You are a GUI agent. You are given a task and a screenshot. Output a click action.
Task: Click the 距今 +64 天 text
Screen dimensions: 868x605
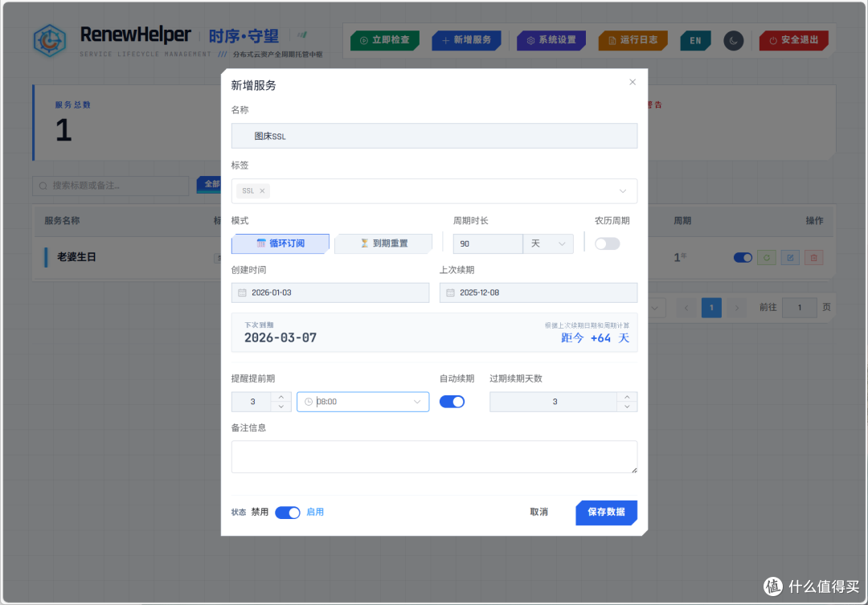coord(595,338)
